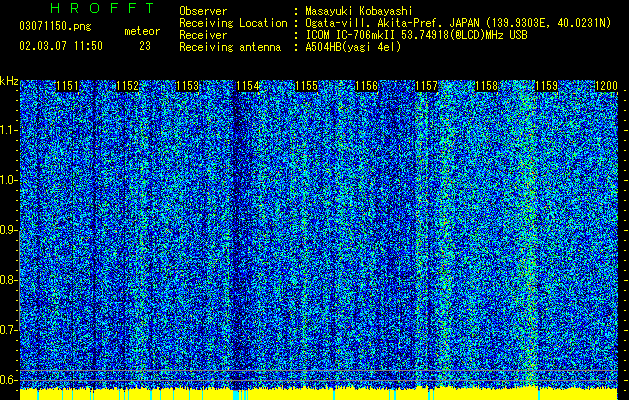Select the 0.9 frequency axis label

tap(8, 230)
